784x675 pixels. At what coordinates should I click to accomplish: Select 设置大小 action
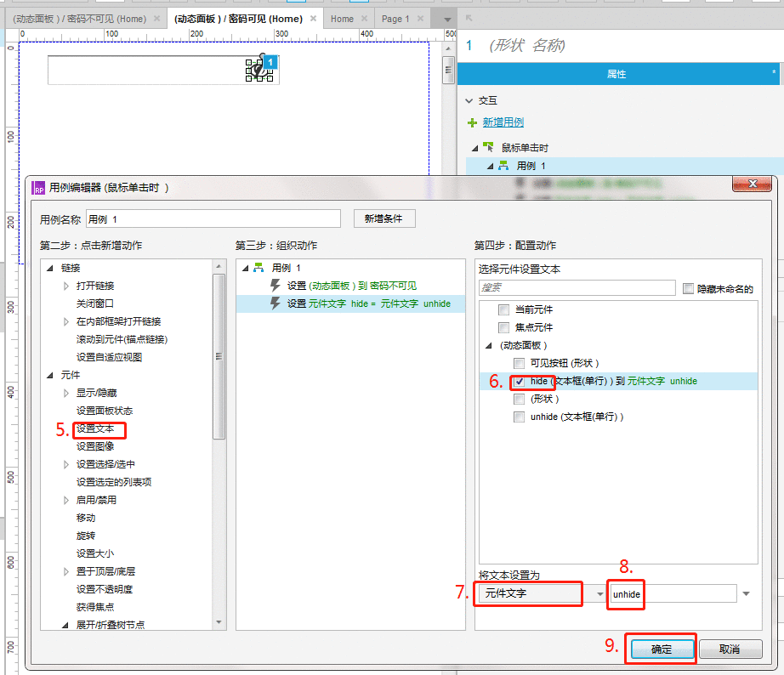[x=95, y=554]
